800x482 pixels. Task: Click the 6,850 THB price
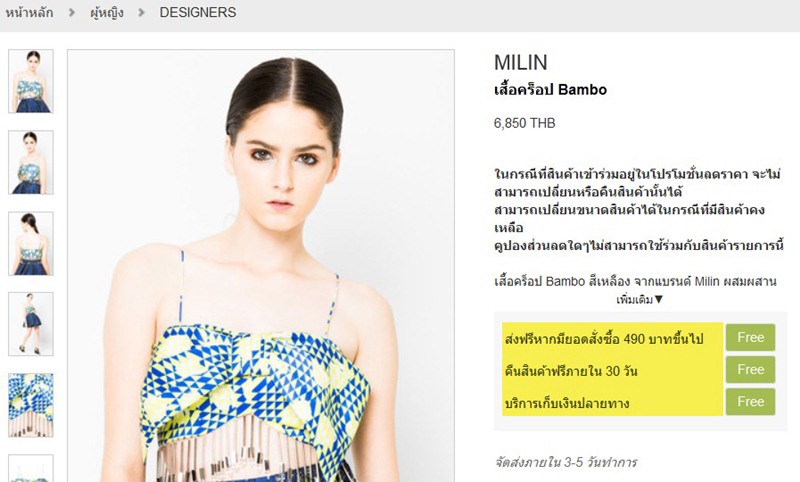pos(524,123)
